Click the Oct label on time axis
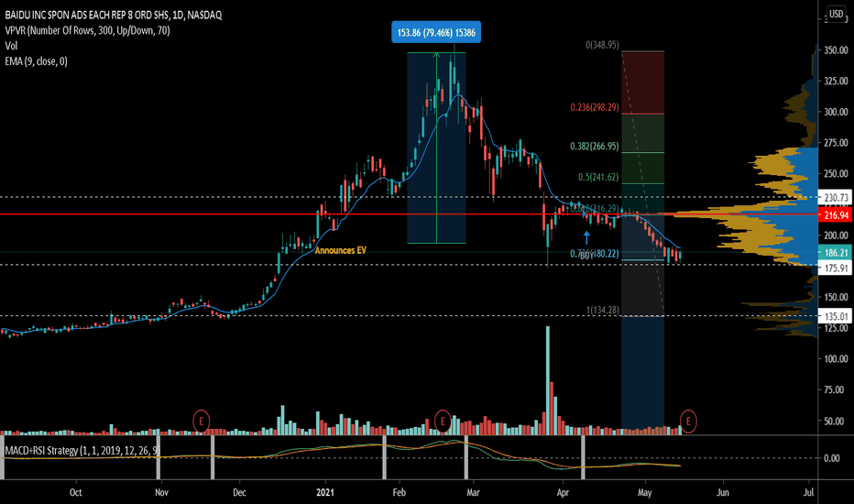 click(76, 493)
